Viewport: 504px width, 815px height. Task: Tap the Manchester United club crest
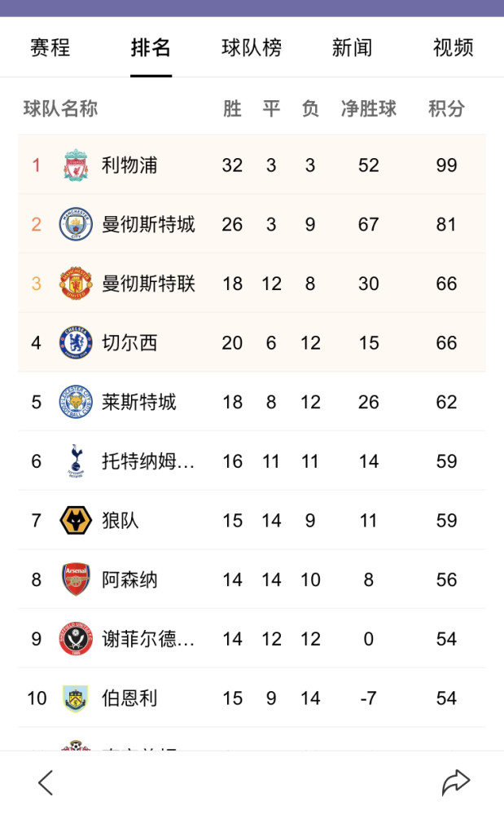click(76, 284)
